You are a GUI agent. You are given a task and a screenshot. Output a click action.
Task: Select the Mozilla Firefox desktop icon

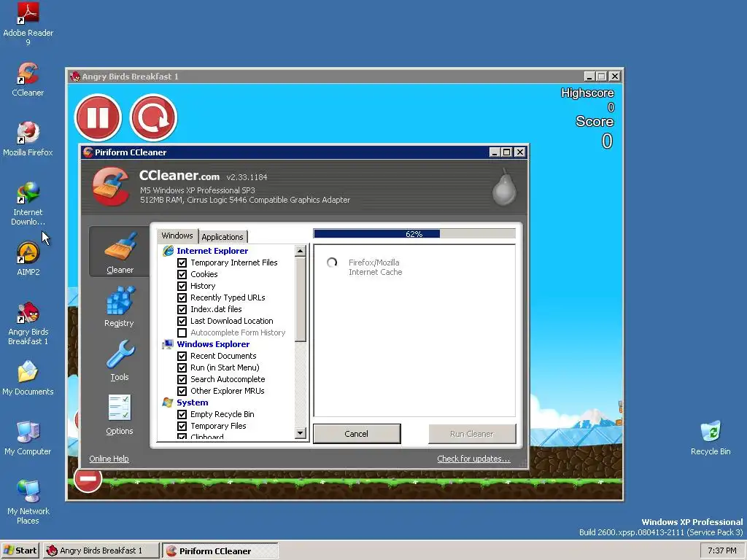coord(28,139)
